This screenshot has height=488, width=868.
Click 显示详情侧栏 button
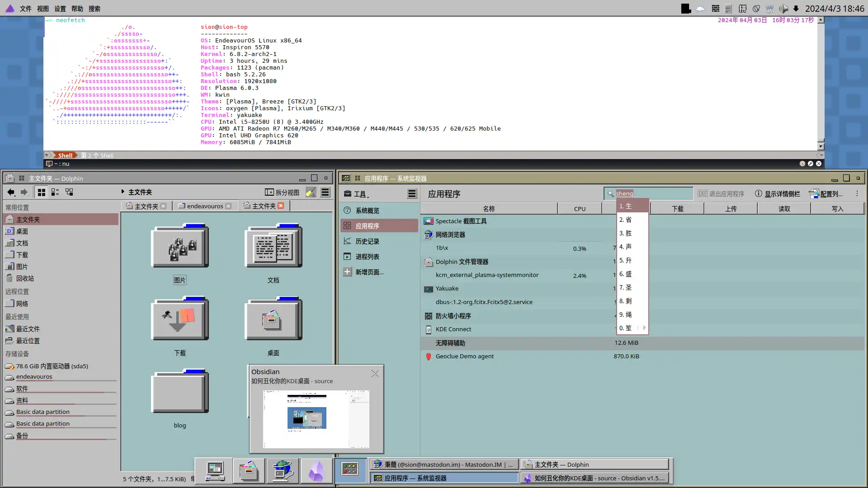click(778, 194)
